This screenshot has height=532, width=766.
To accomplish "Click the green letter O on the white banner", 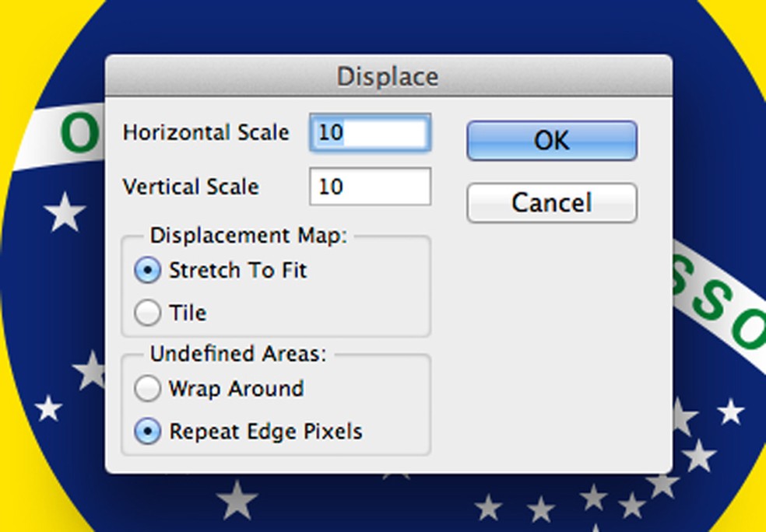I will [x=79, y=132].
